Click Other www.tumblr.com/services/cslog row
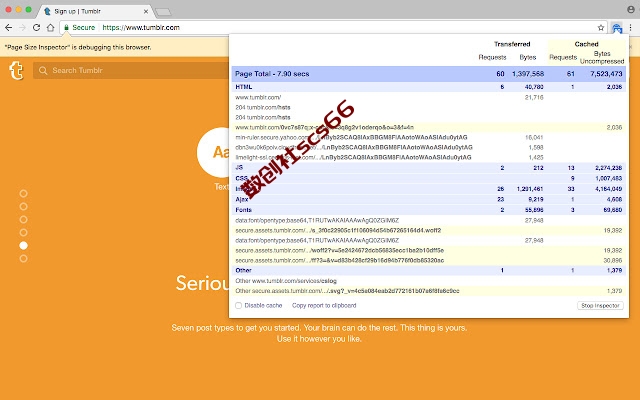640x400 pixels. point(429,281)
